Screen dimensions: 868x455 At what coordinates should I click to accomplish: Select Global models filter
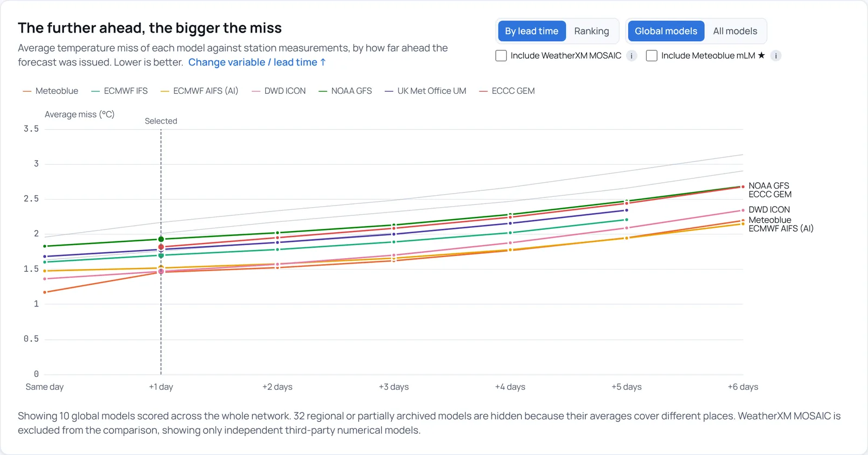[666, 31]
